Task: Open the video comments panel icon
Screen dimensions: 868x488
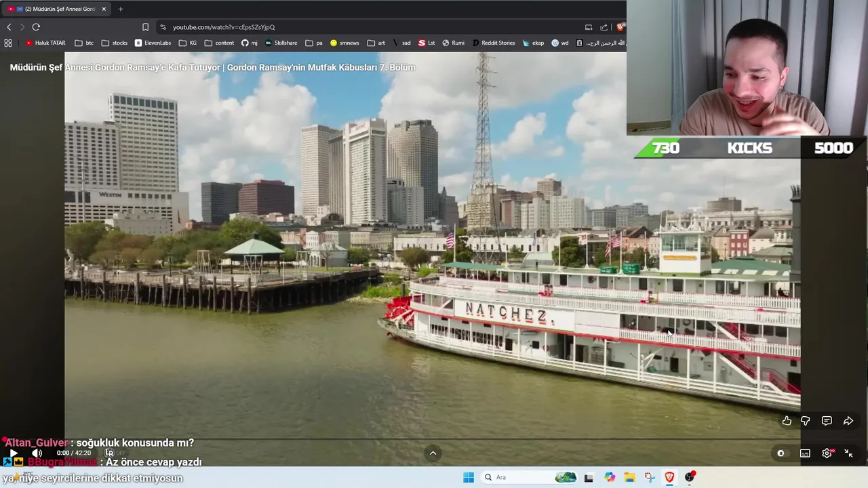Action: click(x=827, y=421)
